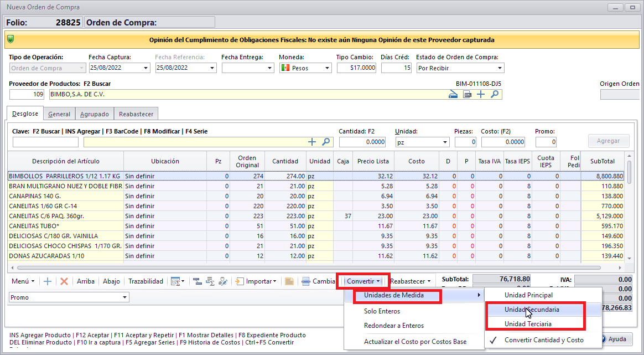Click the green shield fiscal opinion icon

point(11,40)
